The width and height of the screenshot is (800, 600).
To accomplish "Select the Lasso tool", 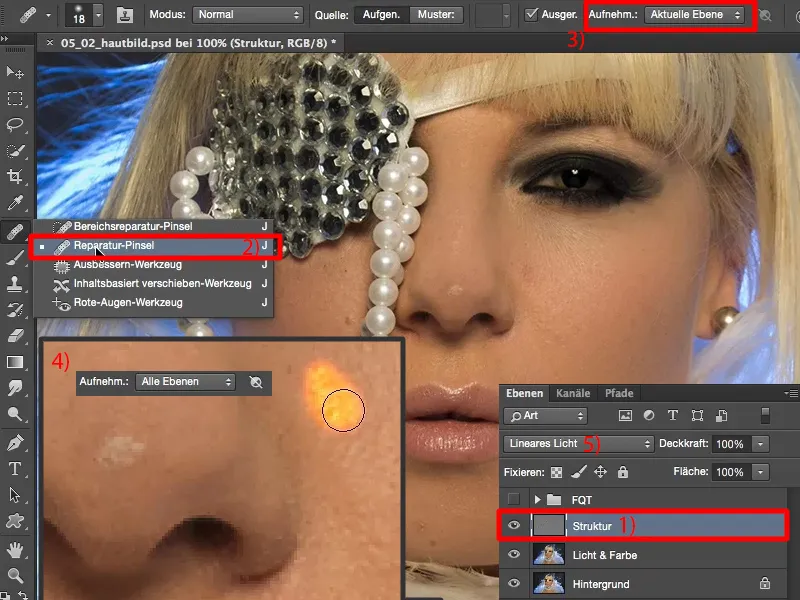I will [15, 124].
